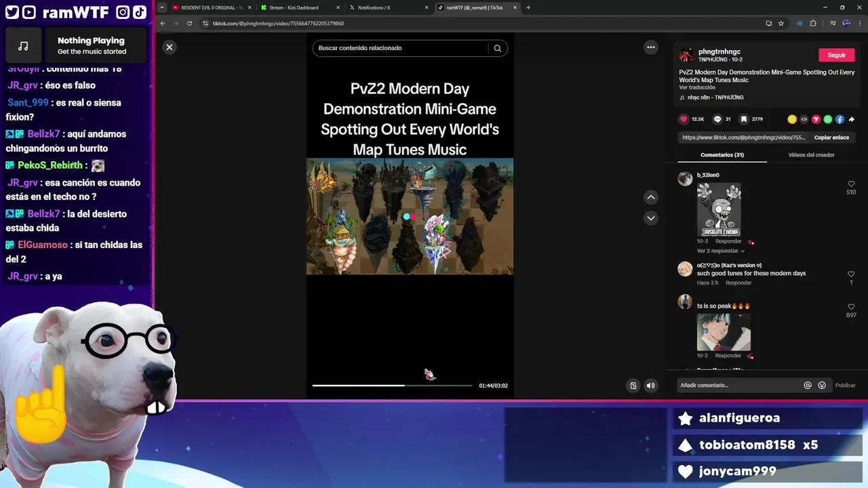Open the Absolute Cinema comment image
Screen dimensions: 868x488
(719, 209)
